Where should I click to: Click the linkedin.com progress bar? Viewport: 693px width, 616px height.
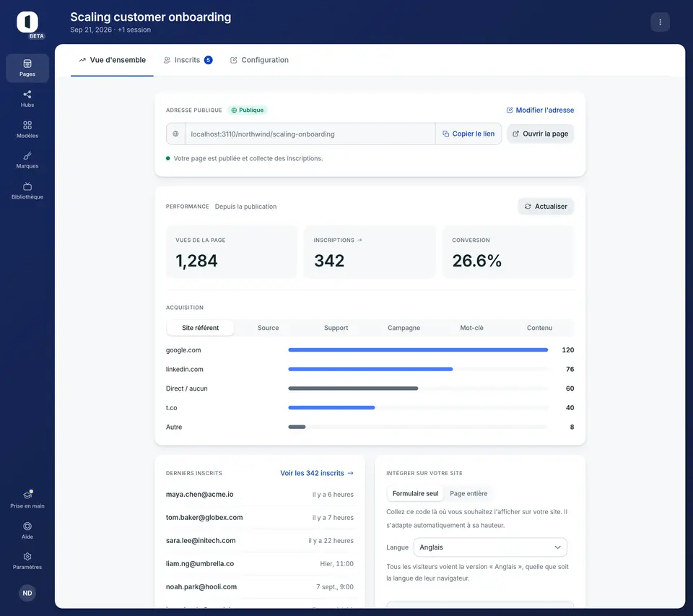[418, 369]
